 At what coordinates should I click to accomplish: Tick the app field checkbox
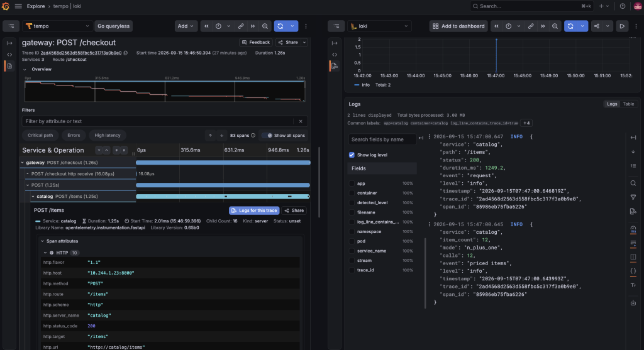tap(352, 183)
